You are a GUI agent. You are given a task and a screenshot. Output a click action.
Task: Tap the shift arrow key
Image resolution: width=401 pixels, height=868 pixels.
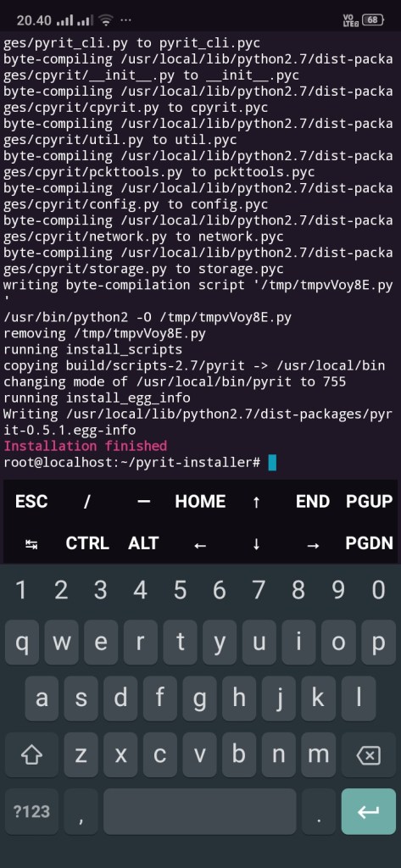click(31, 754)
